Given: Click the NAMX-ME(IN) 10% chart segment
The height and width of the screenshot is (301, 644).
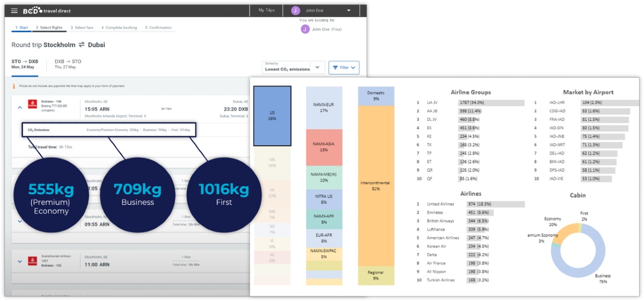Looking at the screenshot, I should pyautogui.click(x=324, y=177).
